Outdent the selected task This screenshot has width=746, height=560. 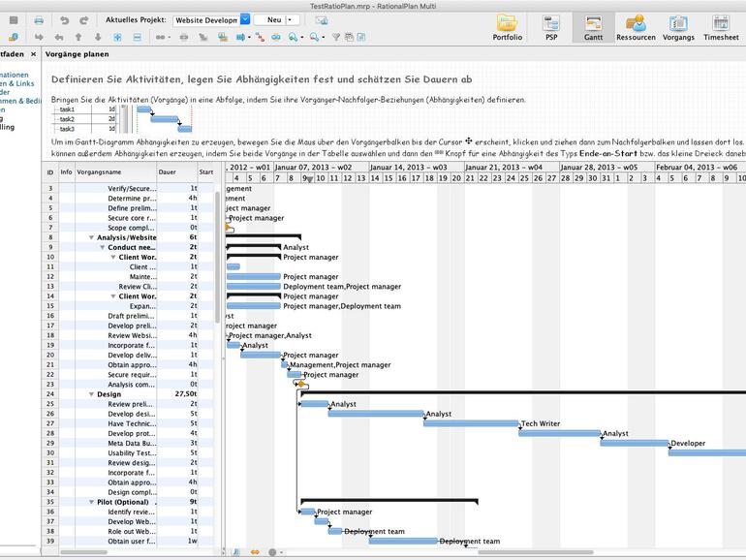pyautogui.click(x=58, y=37)
